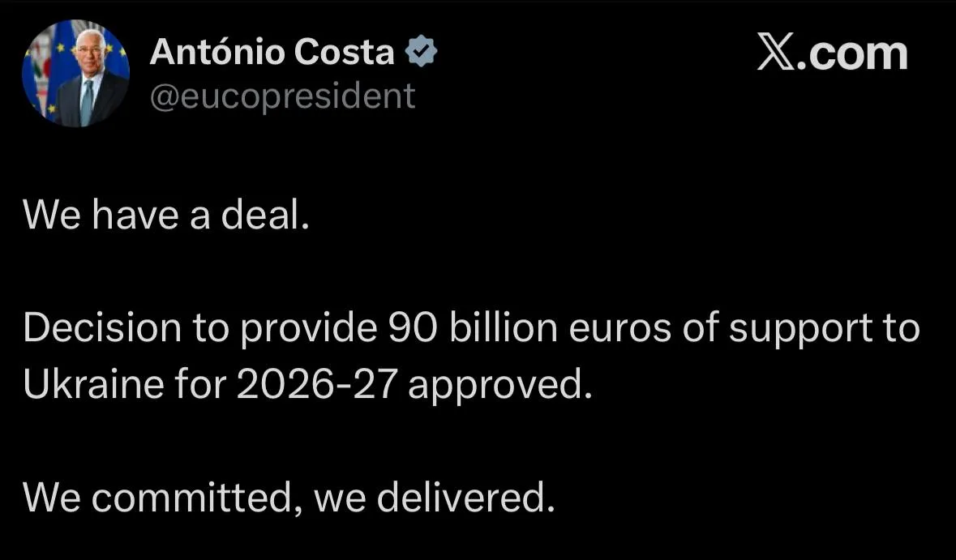The height and width of the screenshot is (560, 956).
Task: Open António Costa's profile picture
Action: click(75, 74)
